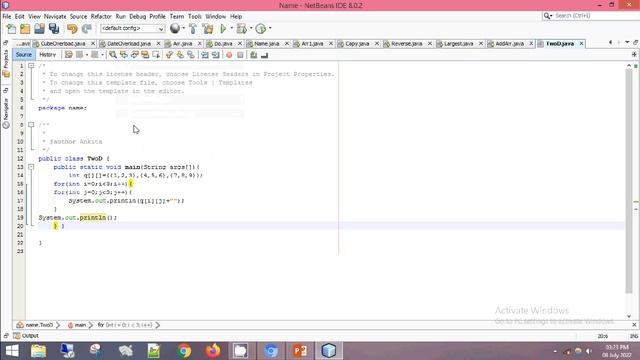
Task: Click the Find Selection magnifier icon
Action: [x=113, y=55]
